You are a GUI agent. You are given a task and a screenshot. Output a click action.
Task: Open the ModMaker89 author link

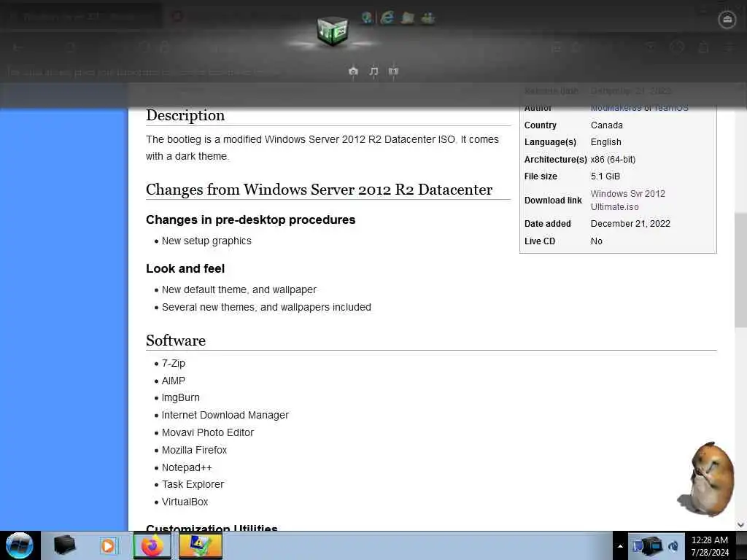pyautogui.click(x=616, y=108)
